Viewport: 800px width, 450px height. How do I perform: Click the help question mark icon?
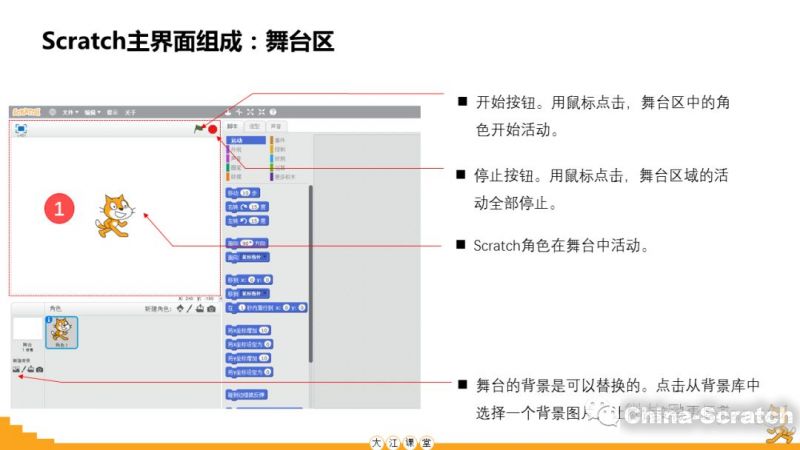(x=272, y=112)
